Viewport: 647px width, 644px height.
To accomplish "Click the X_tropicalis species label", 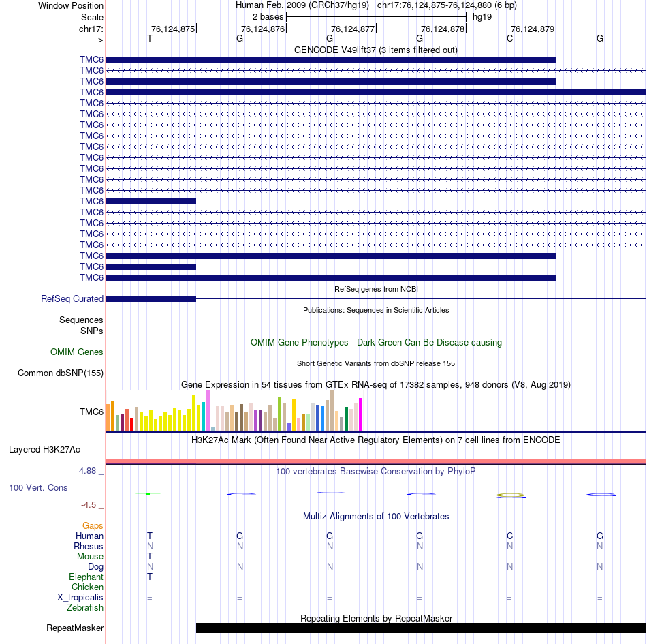I will click(x=80, y=598).
